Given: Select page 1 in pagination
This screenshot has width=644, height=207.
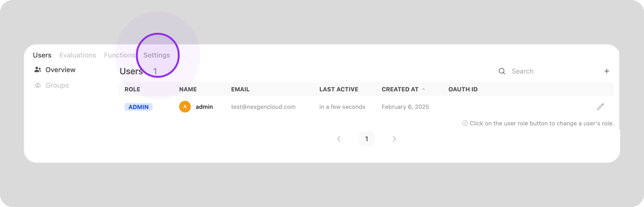Looking at the screenshot, I should point(366,139).
